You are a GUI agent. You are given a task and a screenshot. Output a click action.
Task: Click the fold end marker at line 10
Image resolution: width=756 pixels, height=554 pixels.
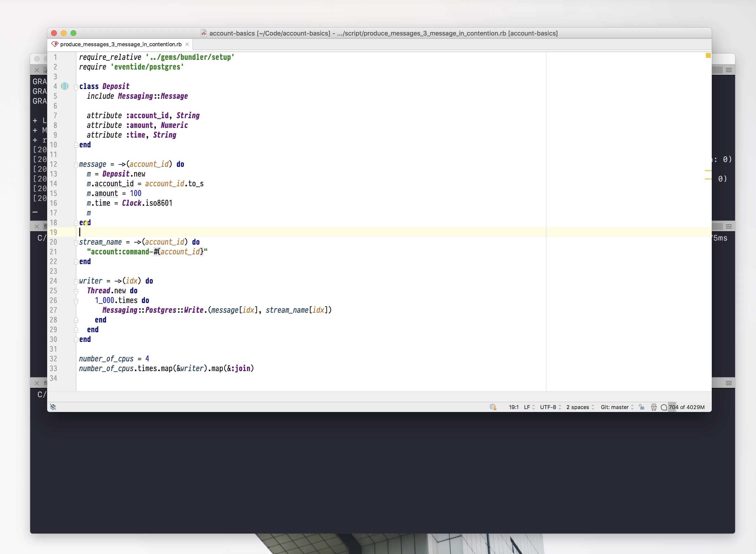click(x=76, y=145)
